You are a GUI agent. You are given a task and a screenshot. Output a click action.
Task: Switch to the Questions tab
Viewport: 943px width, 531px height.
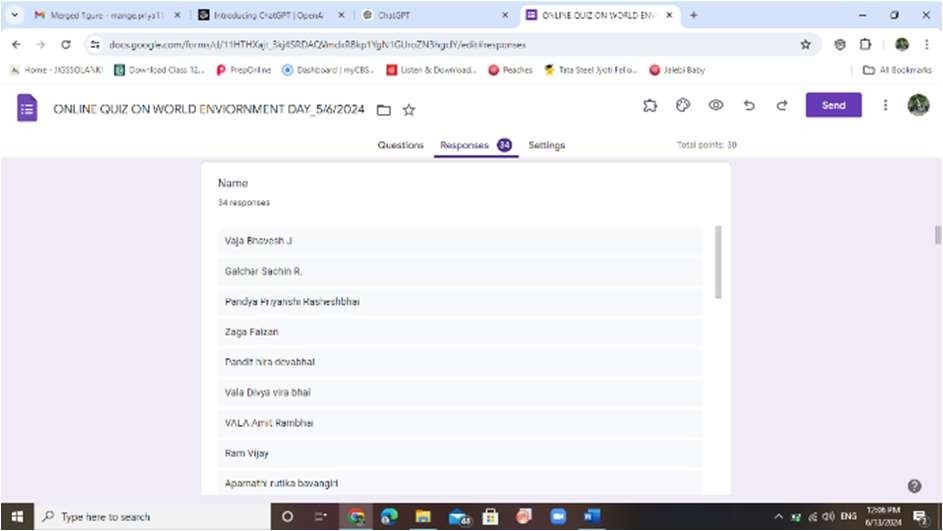coord(400,146)
